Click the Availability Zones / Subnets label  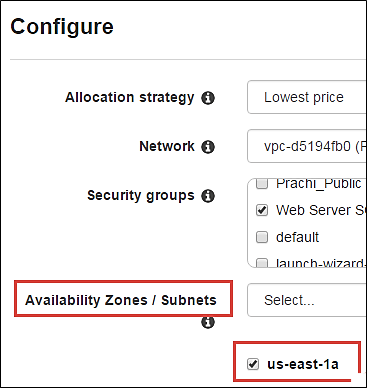121,300
